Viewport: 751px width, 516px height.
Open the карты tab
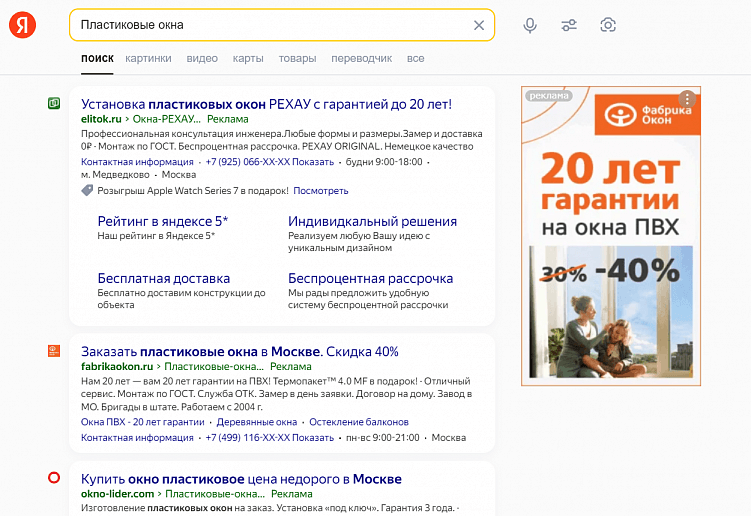pyautogui.click(x=248, y=58)
